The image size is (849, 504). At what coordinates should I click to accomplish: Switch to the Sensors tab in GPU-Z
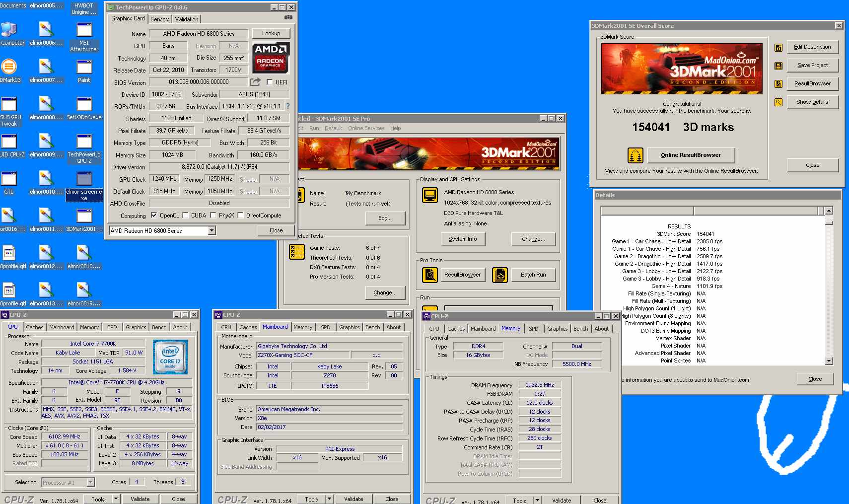click(160, 19)
